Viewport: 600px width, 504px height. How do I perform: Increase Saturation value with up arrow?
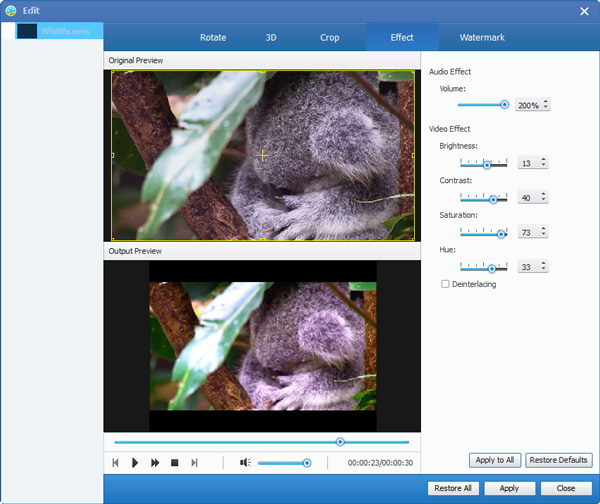543,228
